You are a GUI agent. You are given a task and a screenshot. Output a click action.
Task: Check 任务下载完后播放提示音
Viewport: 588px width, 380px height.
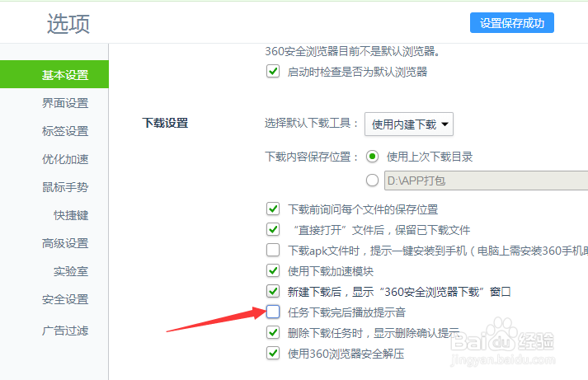tap(273, 312)
